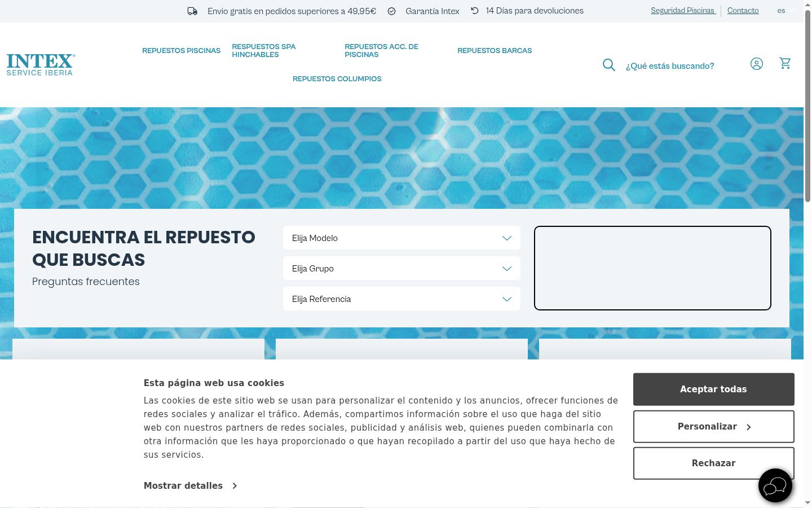Viewport: 812px width, 508px height.
Task: Expand the Elija Grupo dropdown
Action: tap(401, 269)
